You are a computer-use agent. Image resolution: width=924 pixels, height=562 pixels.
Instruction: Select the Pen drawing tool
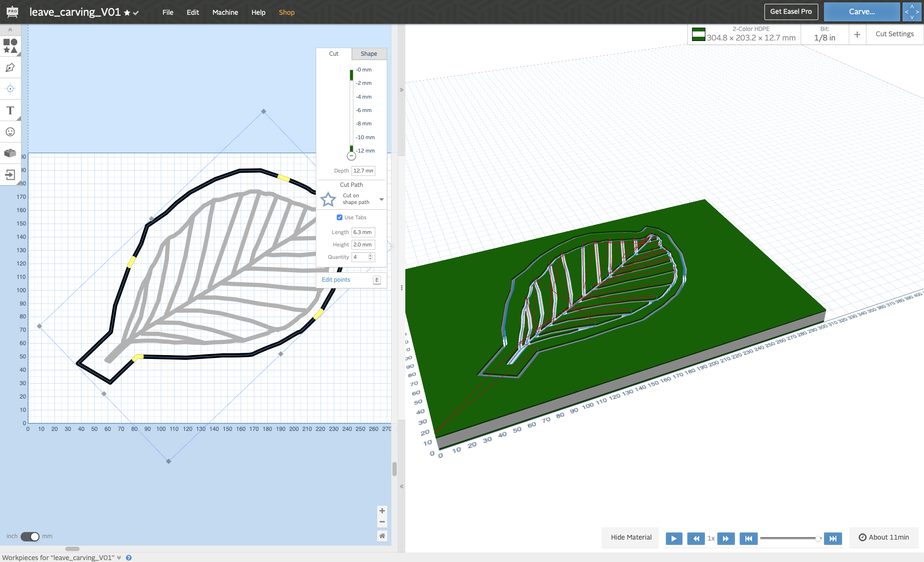[10, 68]
